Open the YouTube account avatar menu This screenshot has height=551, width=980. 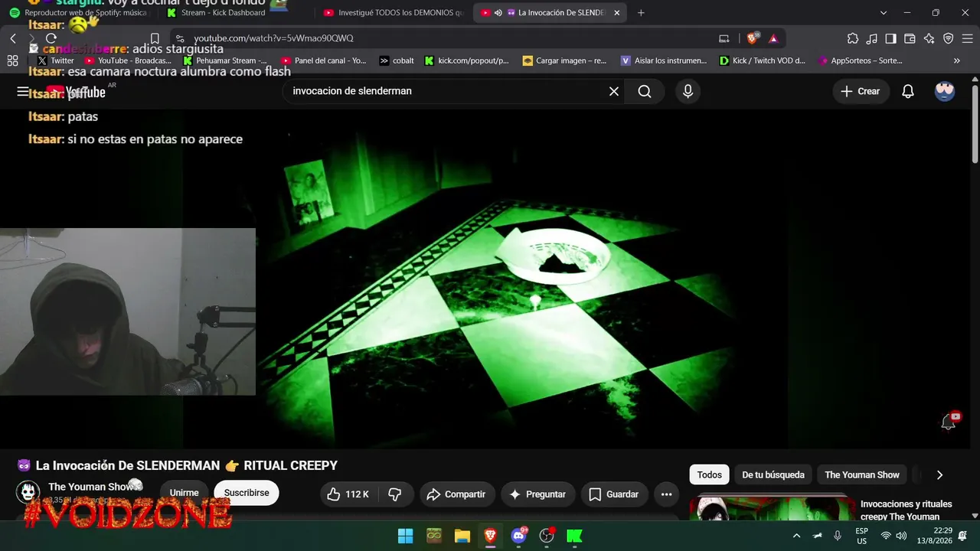(x=945, y=91)
